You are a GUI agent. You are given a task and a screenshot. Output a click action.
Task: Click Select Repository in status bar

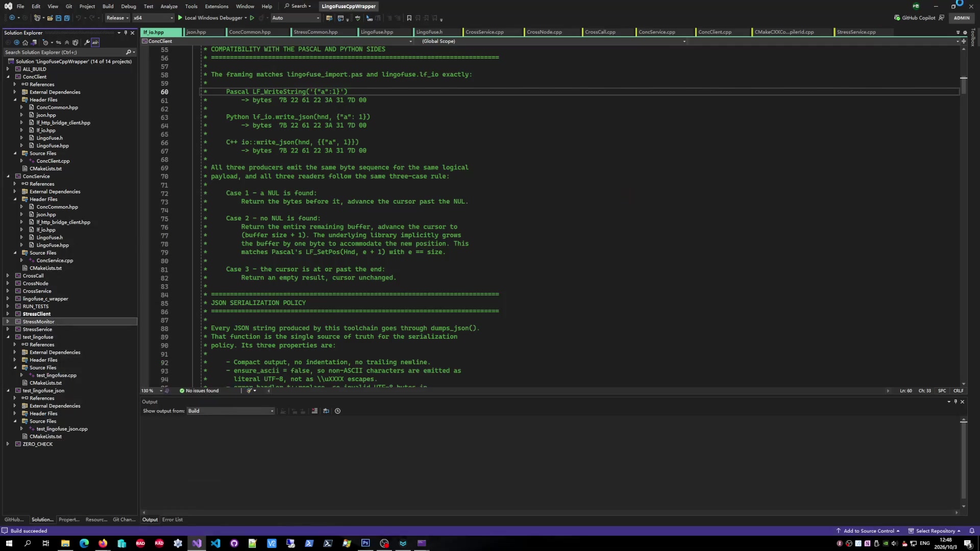[x=935, y=531]
